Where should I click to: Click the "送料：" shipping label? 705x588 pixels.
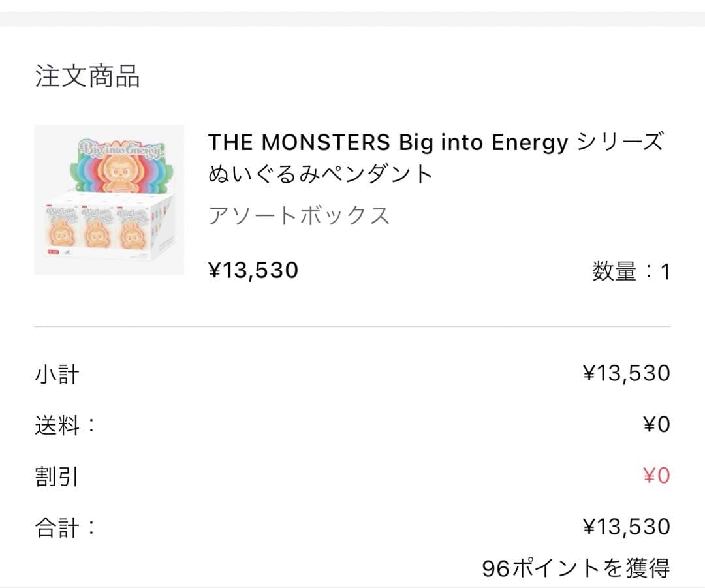(x=65, y=426)
